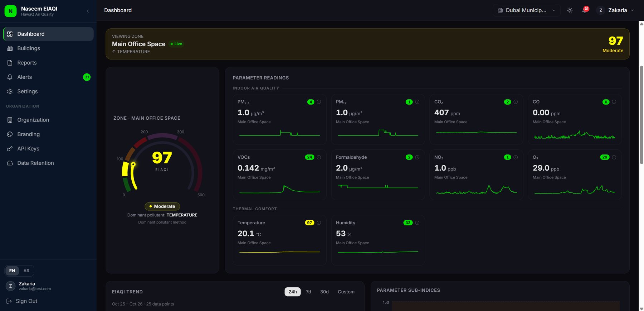This screenshot has height=311, width=644.
Task: Click the O₃ sub-index badge 29
Action: point(605,157)
